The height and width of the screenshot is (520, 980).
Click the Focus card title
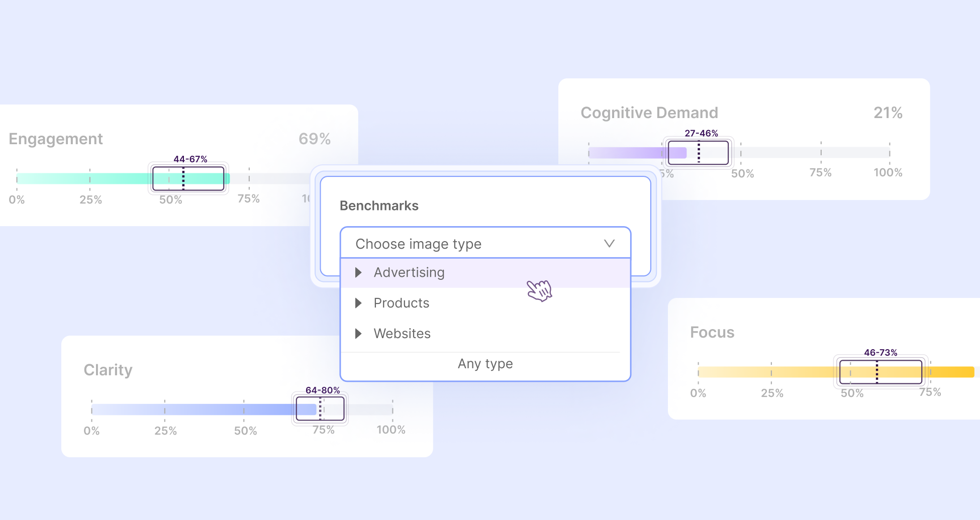[712, 333]
